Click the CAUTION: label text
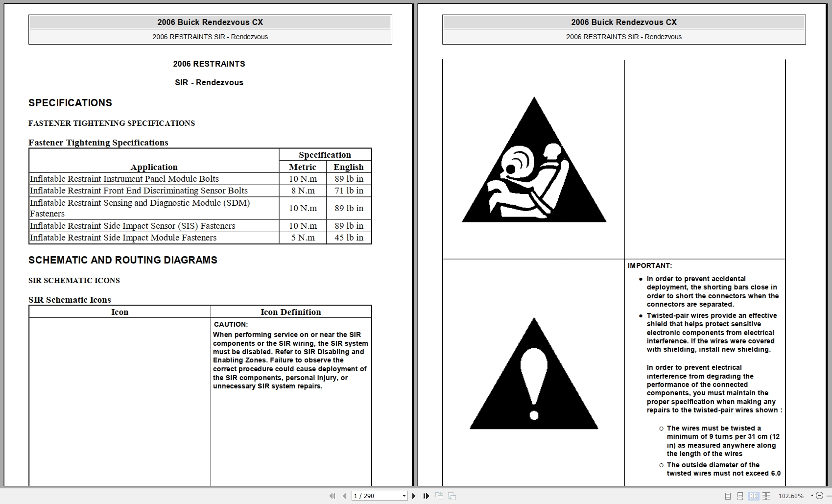The height and width of the screenshot is (504, 832). point(231,324)
